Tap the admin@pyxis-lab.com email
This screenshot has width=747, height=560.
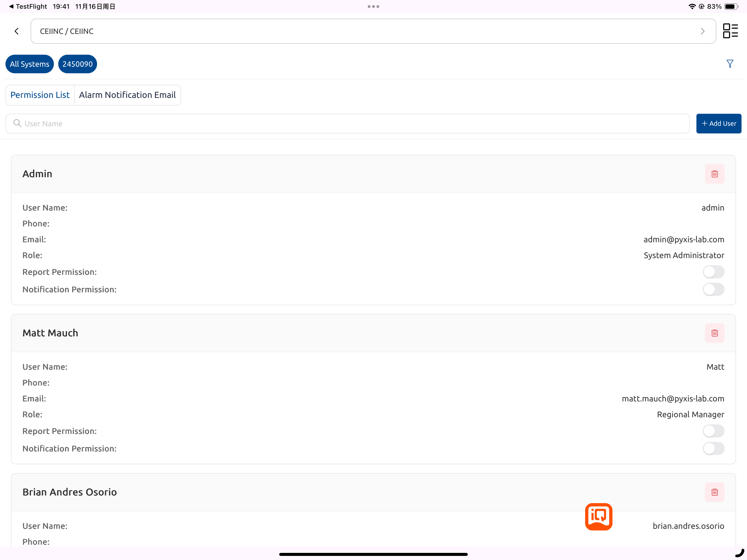(x=684, y=240)
